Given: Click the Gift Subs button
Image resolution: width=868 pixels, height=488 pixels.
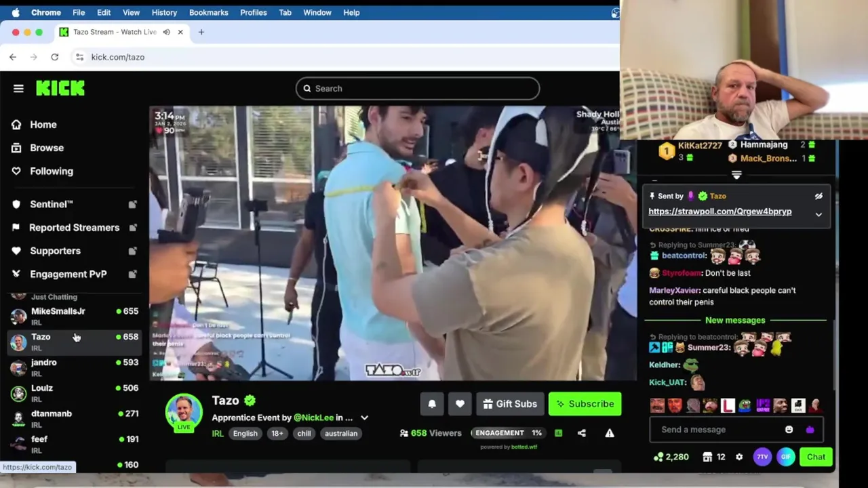Looking at the screenshot, I should 509,404.
